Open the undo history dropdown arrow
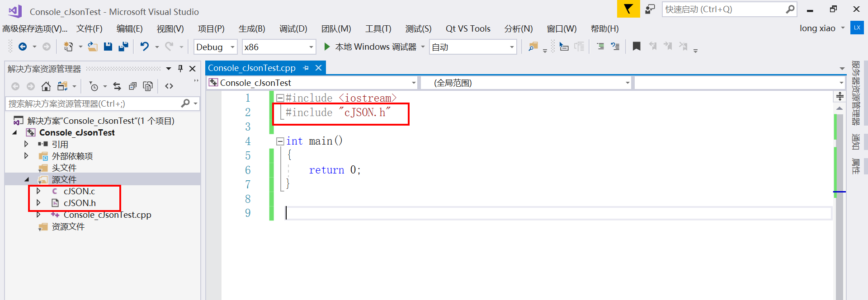The width and height of the screenshot is (868, 300). (157, 47)
